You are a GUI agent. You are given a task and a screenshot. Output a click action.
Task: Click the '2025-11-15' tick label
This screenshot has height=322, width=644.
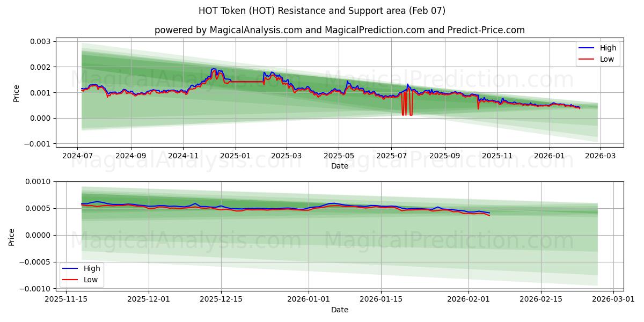(66, 299)
